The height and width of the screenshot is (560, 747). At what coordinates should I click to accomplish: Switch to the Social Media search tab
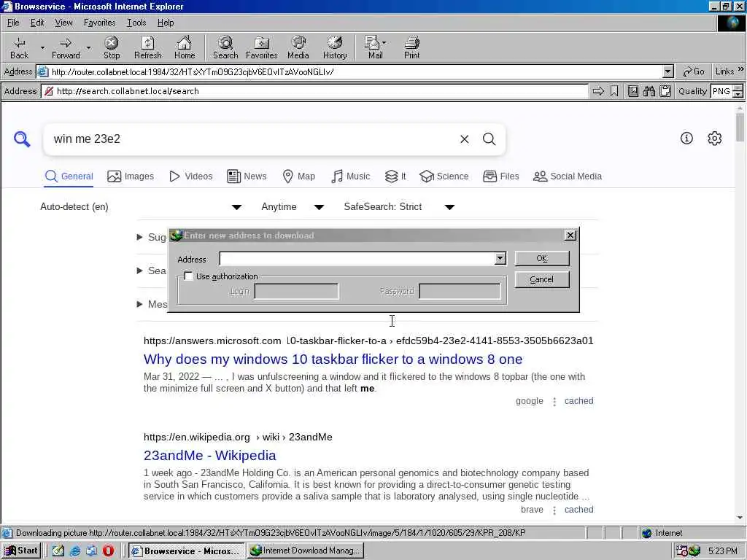(x=568, y=176)
